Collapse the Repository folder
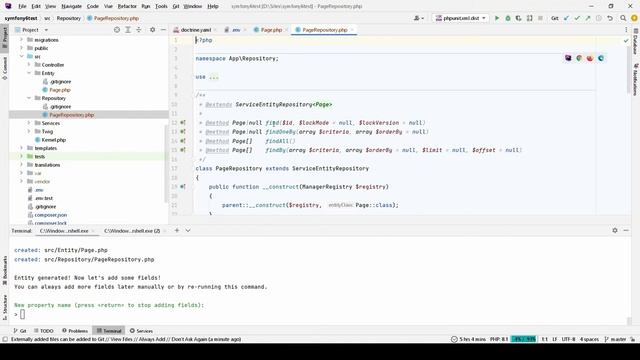The image size is (640, 360). 29,98
